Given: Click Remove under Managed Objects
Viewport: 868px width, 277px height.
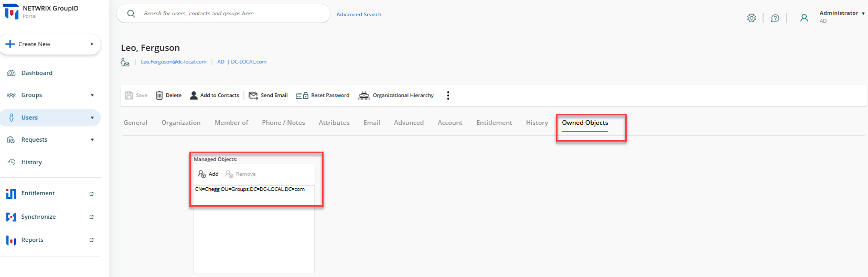Looking at the screenshot, I should click(x=240, y=174).
